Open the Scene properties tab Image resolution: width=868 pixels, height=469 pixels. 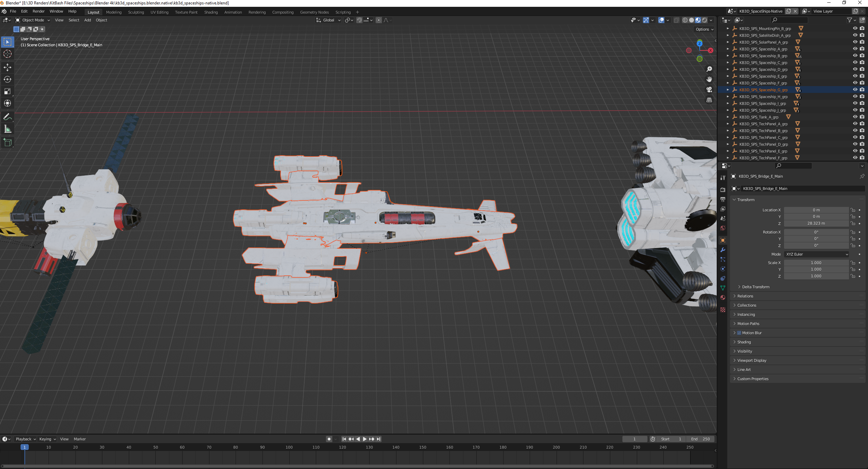point(723,218)
